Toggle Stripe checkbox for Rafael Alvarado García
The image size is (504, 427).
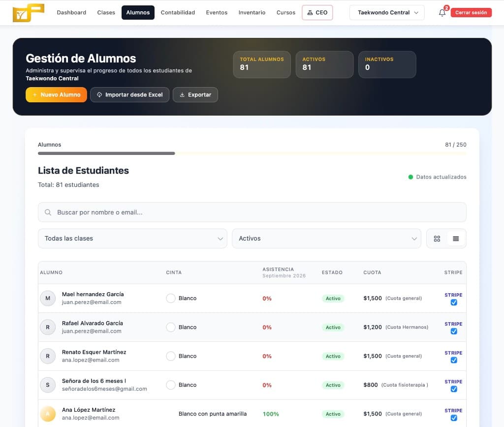(x=454, y=331)
